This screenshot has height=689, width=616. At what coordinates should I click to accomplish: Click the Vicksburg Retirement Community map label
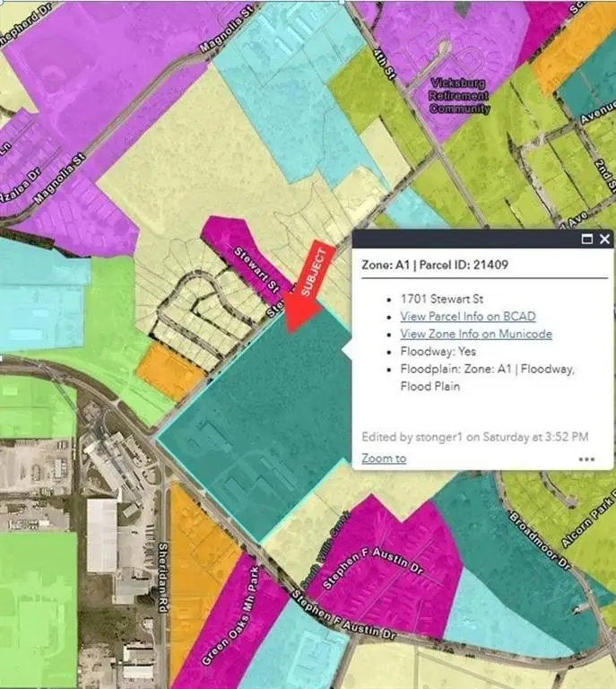point(460,96)
